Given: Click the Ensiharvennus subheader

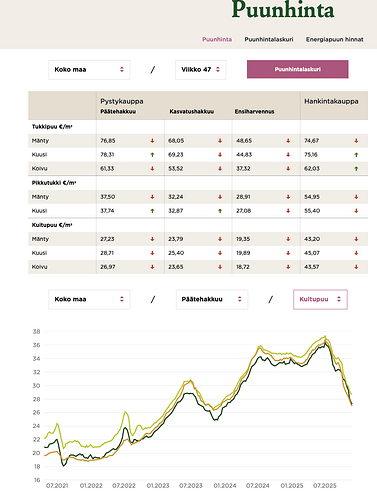Looking at the screenshot, I should (x=254, y=112).
